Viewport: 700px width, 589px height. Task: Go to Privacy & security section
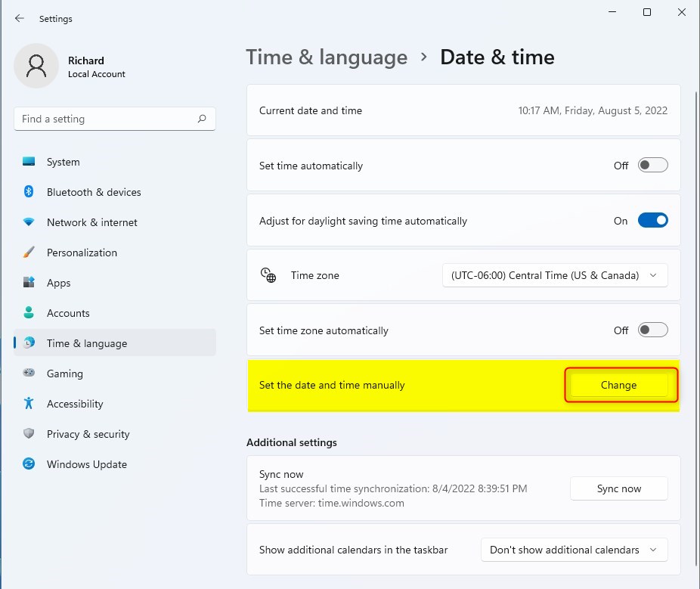click(x=88, y=434)
